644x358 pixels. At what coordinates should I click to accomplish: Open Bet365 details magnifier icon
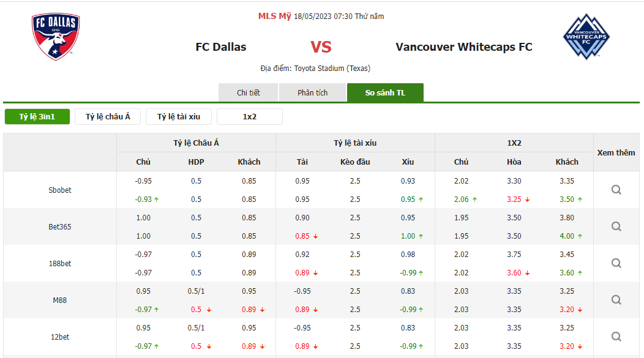click(616, 226)
